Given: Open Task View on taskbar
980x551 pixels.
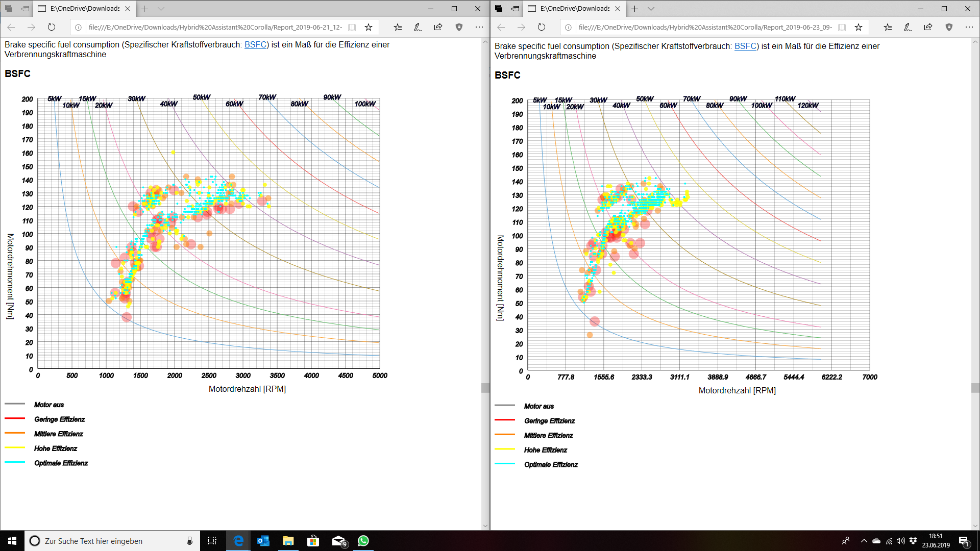Looking at the screenshot, I should click(x=212, y=541).
